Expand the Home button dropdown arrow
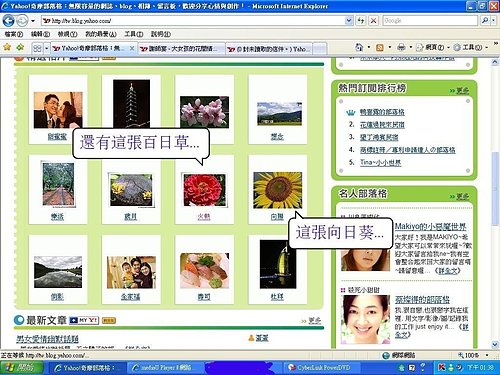Screen dimensions: 500x375 369,47
